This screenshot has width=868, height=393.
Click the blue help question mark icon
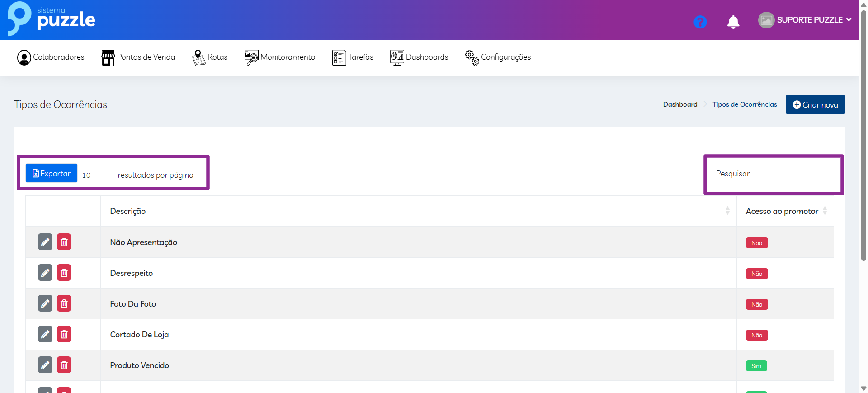pyautogui.click(x=700, y=22)
